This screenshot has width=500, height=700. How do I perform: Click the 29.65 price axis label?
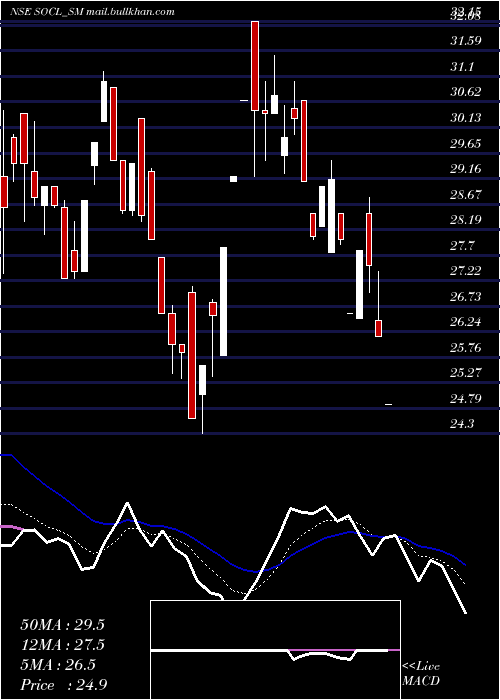466,143
